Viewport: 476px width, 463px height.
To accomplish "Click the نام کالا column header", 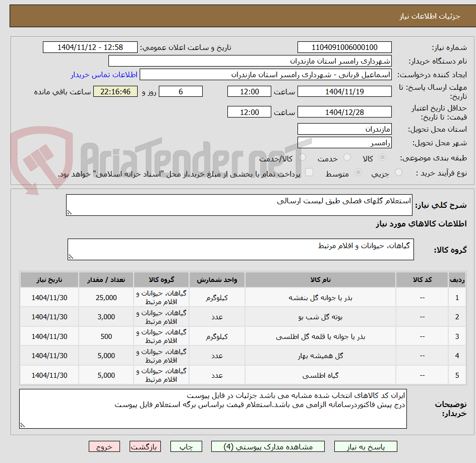I will pos(320,279).
